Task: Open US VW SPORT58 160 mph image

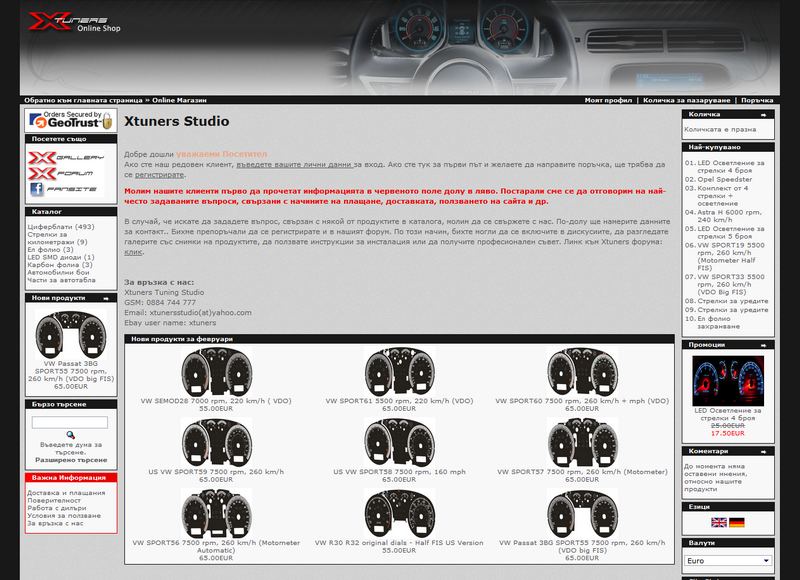Action: 399,442
